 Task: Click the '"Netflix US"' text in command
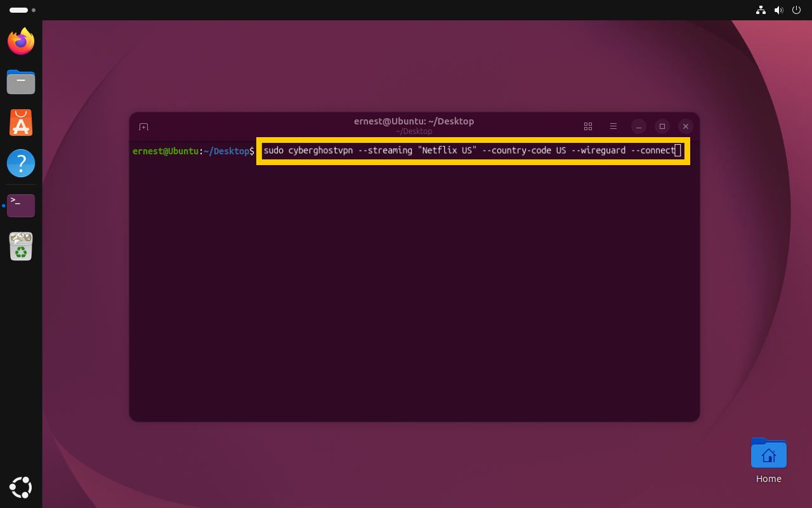(x=447, y=150)
